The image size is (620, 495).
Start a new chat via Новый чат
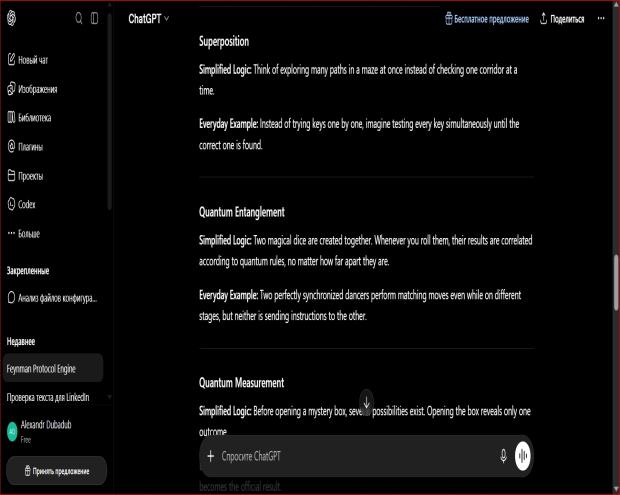tap(28, 60)
